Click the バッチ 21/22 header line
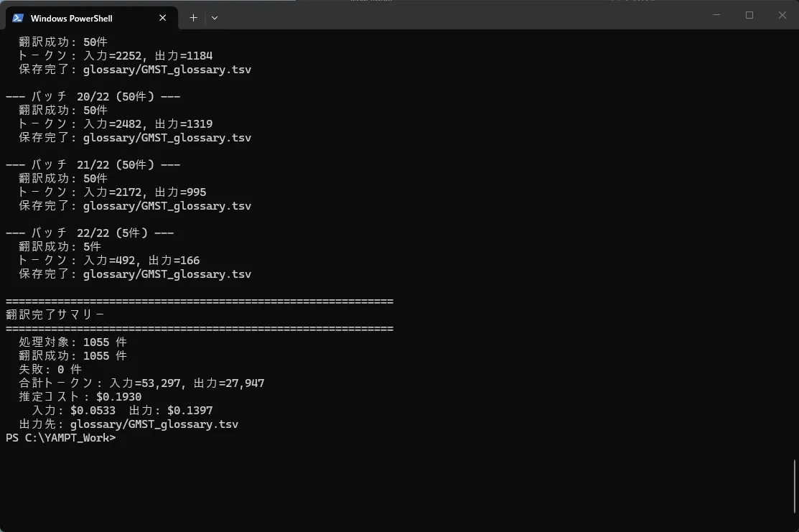The width and height of the screenshot is (799, 532). click(x=93, y=164)
